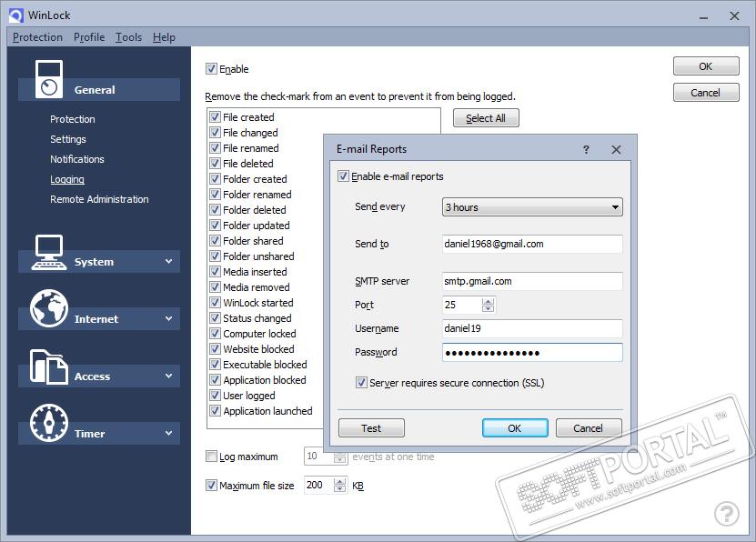756x542 pixels.
Task: Open Remote Administration page
Action: (99, 199)
